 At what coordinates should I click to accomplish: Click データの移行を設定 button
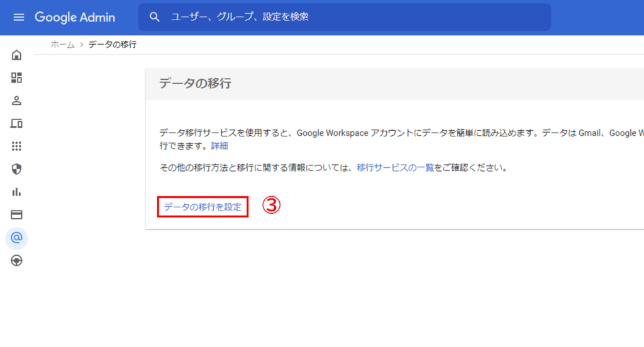[x=203, y=207]
